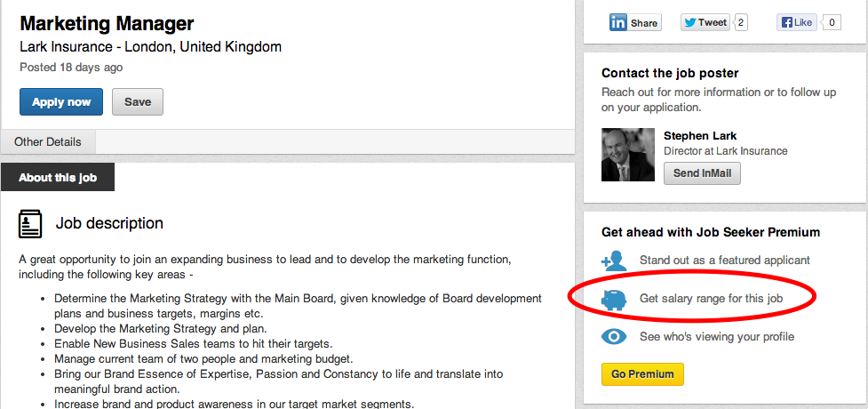
Task: Save this Marketing Manager job
Action: 138,102
